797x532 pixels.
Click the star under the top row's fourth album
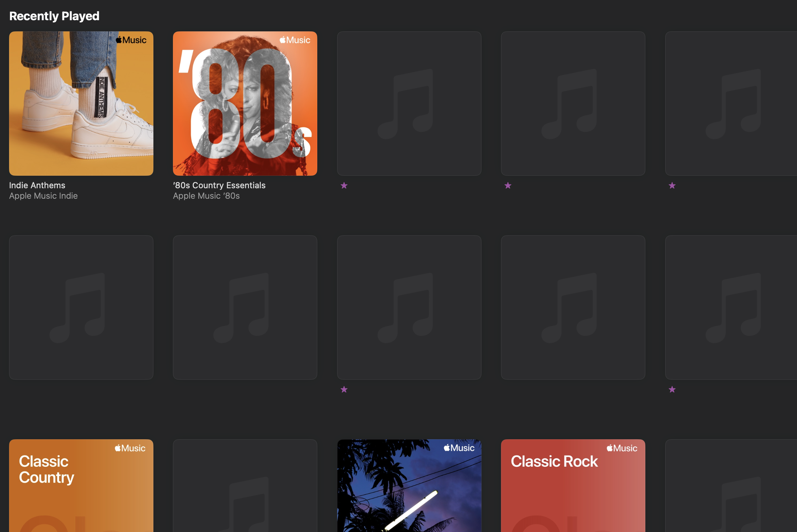coord(508,185)
